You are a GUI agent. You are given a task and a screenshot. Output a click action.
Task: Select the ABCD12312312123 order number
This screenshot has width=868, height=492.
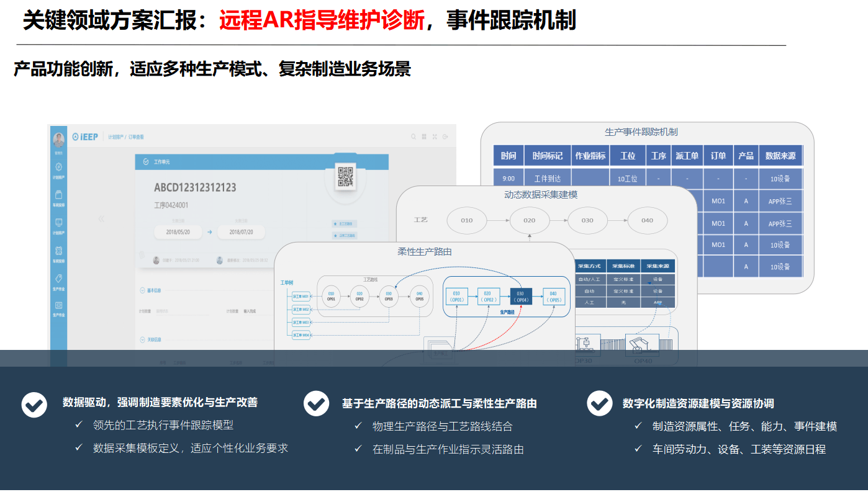coord(195,188)
